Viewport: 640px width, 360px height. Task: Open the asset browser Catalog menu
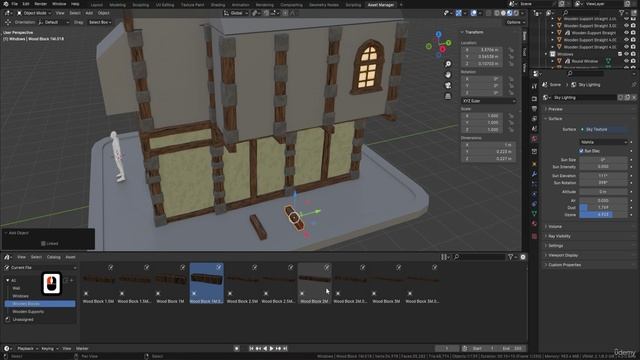pos(53,257)
